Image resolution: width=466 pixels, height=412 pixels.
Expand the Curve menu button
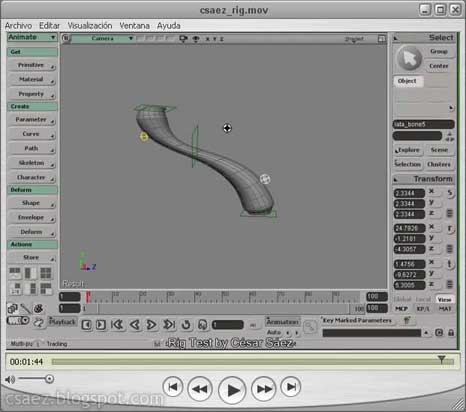click(x=32, y=134)
